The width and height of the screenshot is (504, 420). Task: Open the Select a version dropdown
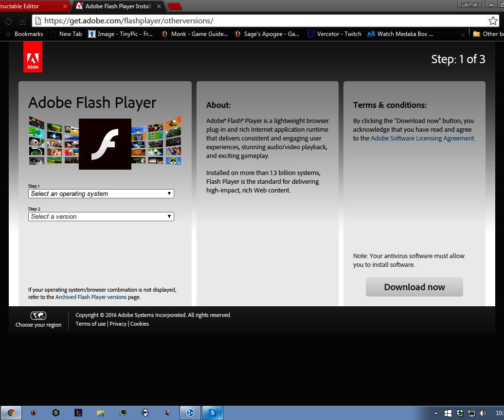click(101, 216)
